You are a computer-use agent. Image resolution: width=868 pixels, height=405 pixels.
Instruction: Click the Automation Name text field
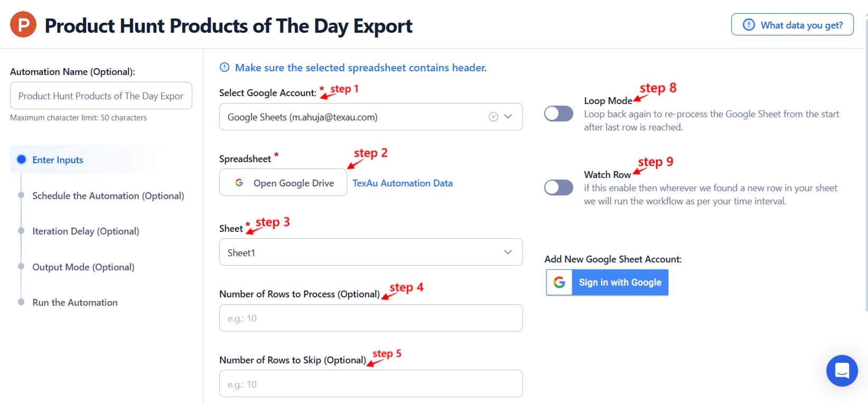(x=101, y=96)
